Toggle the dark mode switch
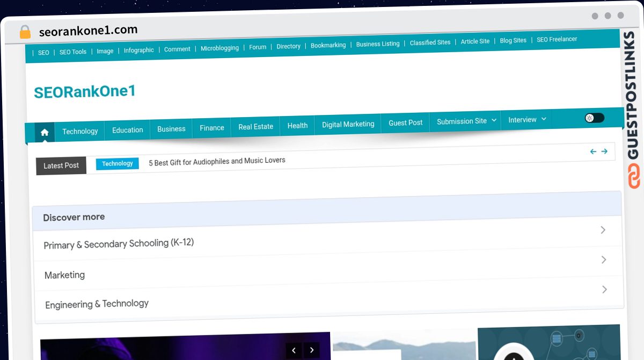644x360 pixels. point(595,118)
